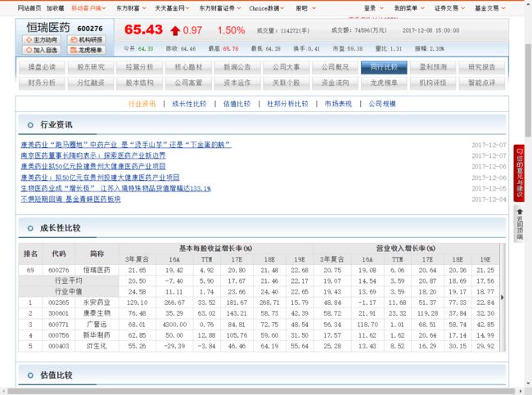Open the 分红融资 tab

coord(91,83)
